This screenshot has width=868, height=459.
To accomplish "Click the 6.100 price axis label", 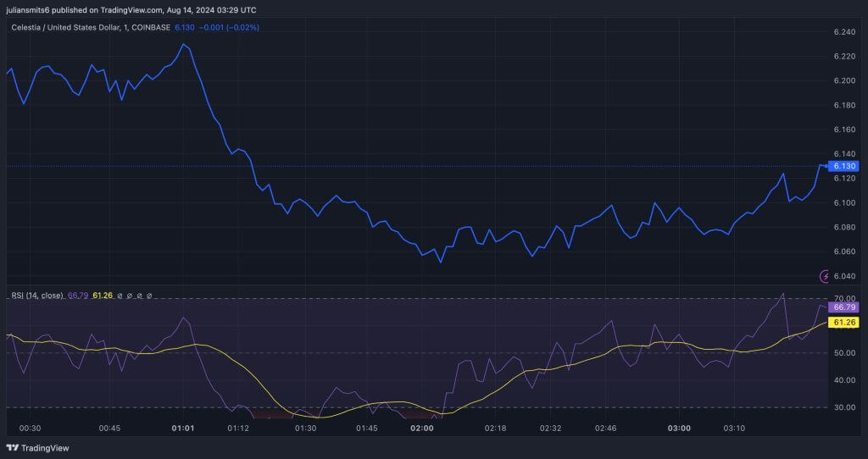I will click(x=844, y=203).
